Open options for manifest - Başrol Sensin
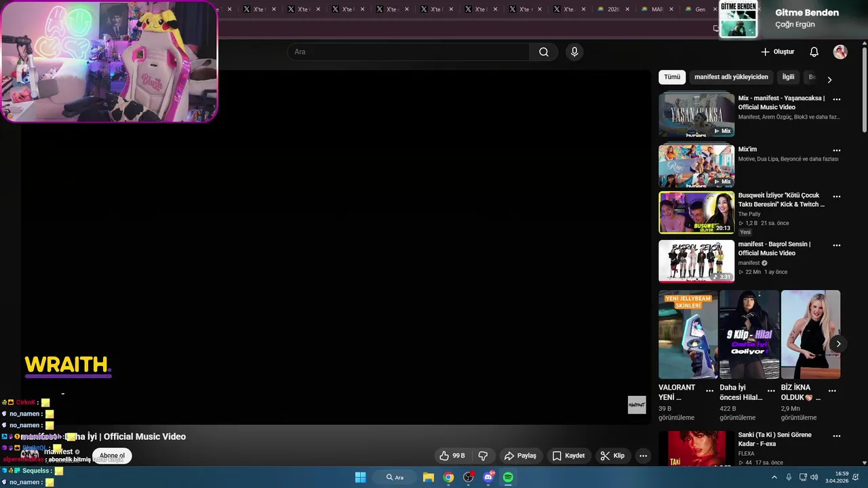 [x=837, y=245]
